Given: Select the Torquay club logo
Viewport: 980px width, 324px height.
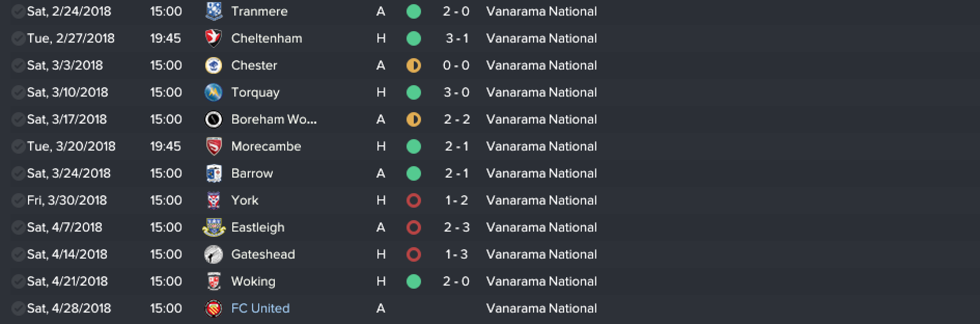Looking at the screenshot, I should pyautogui.click(x=214, y=92).
